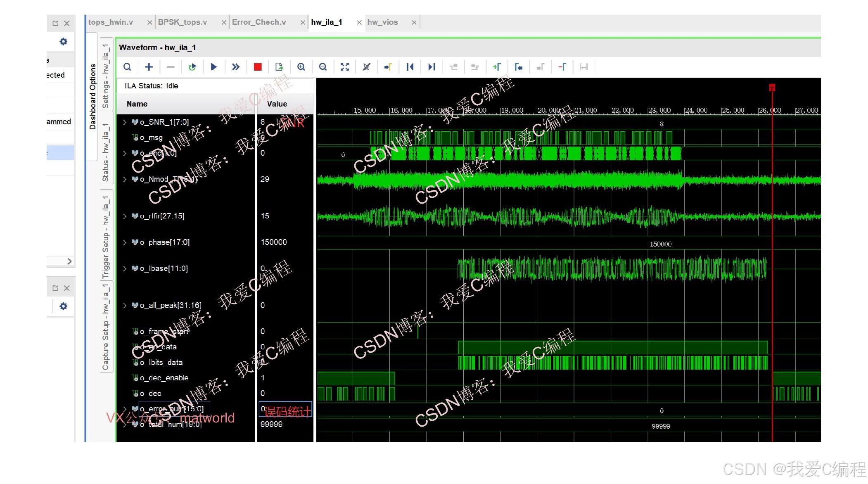This screenshot has width=868, height=484.
Task: Expand the o_SNR_1[7:0] signal bus
Action: click(125, 122)
